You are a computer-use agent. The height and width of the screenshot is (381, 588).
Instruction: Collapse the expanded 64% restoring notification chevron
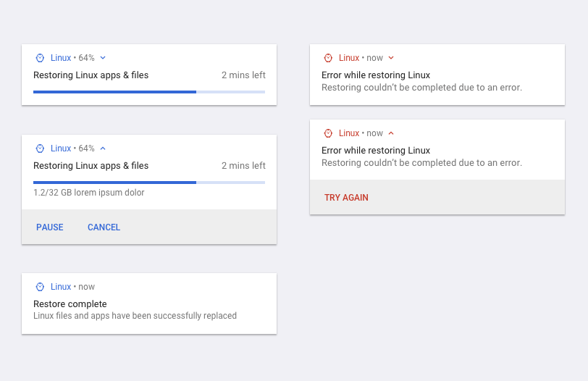coord(103,148)
